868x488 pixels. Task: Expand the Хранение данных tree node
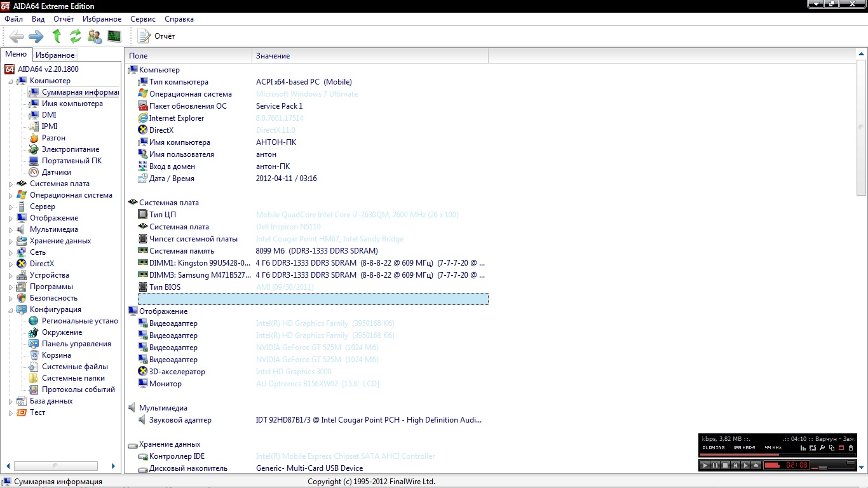click(11, 241)
